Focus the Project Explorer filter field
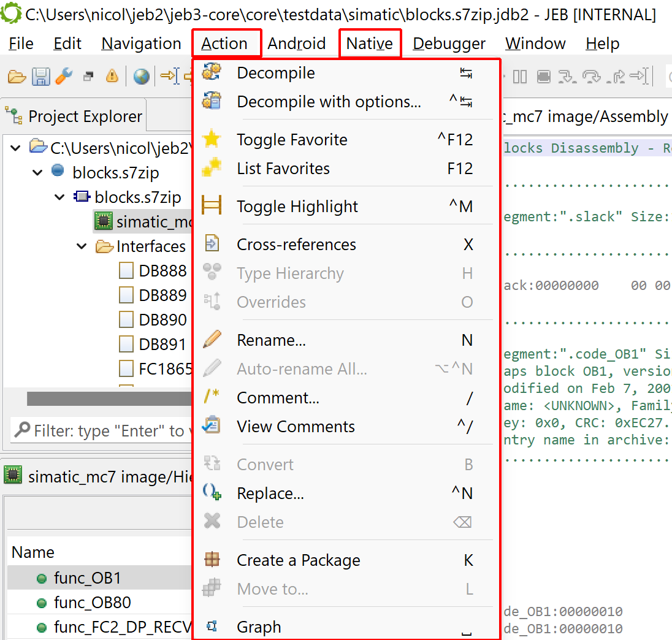The height and width of the screenshot is (640, 672). [101, 430]
